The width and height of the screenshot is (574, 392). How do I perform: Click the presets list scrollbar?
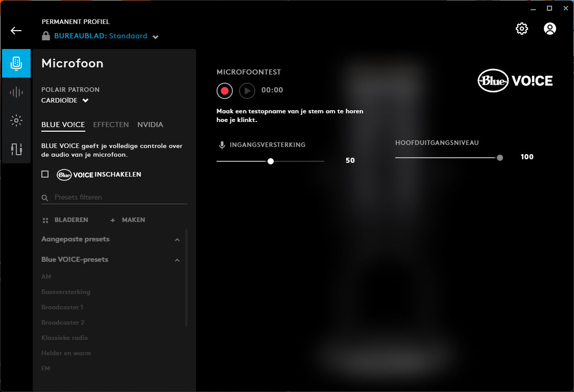pos(186,278)
